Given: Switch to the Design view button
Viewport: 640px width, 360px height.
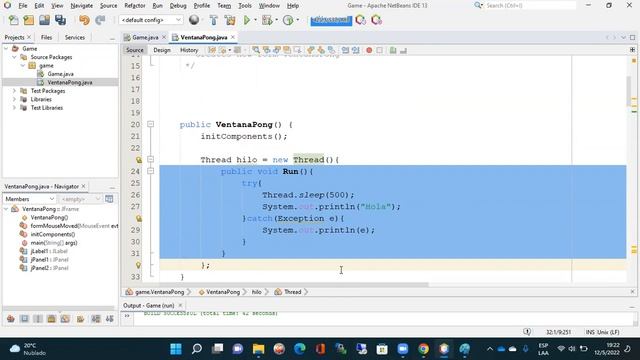Looking at the screenshot, I should tap(162, 50).
